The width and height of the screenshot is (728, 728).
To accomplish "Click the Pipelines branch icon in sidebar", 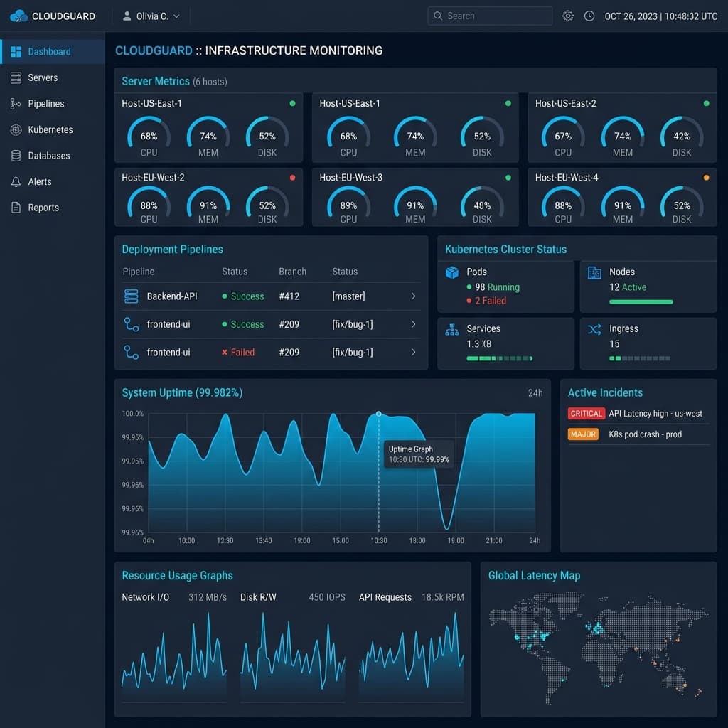I will point(16,104).
